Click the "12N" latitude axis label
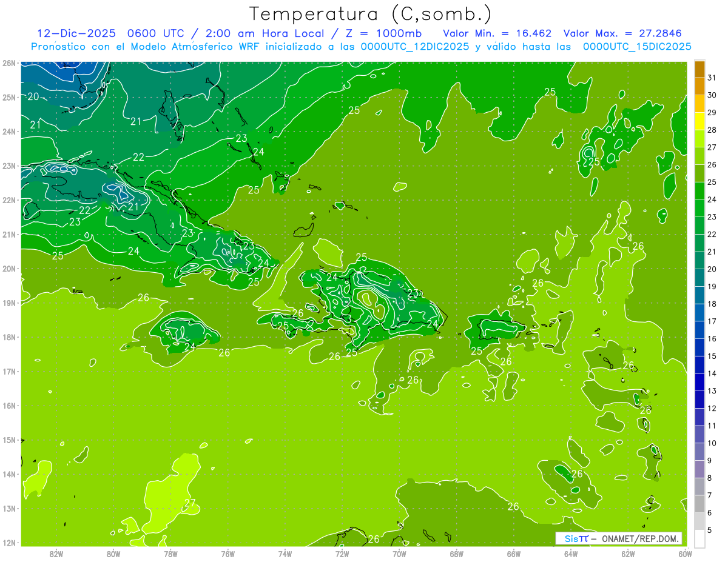728x562 pixels. [9, 543]
